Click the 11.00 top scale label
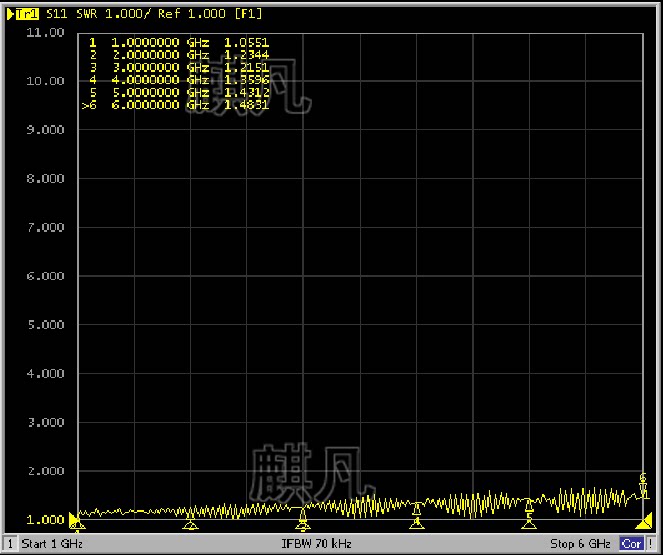Viewport: 663px width, 555px height. [45, 33]
